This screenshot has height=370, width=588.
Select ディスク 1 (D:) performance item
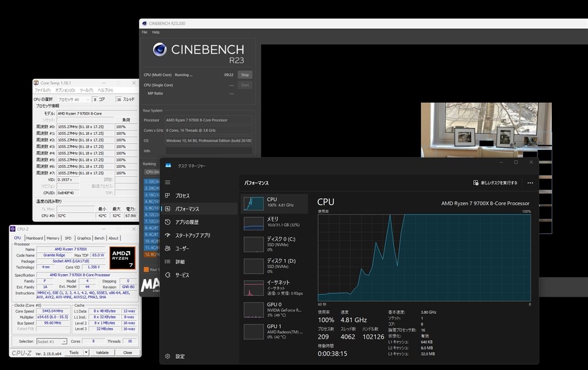point(274,265)
